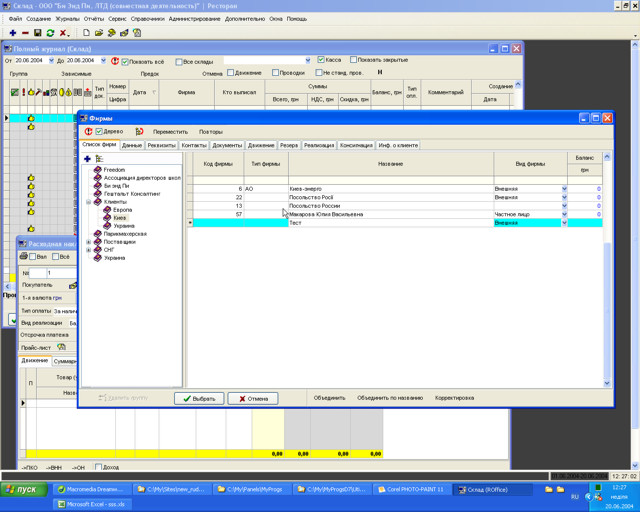Click the blue plus icon above firms tree
The image size is (640, 512).
[x=87, y=159]
